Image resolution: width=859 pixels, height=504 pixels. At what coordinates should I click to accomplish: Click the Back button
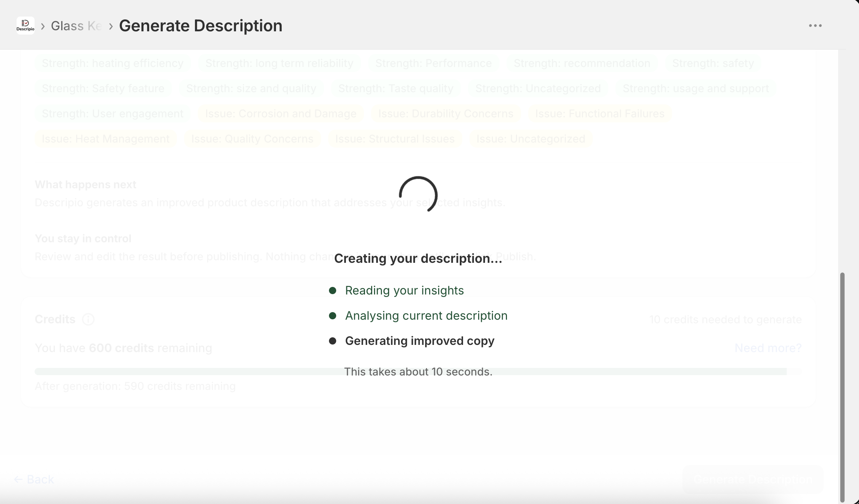click(x=34, y=480)
